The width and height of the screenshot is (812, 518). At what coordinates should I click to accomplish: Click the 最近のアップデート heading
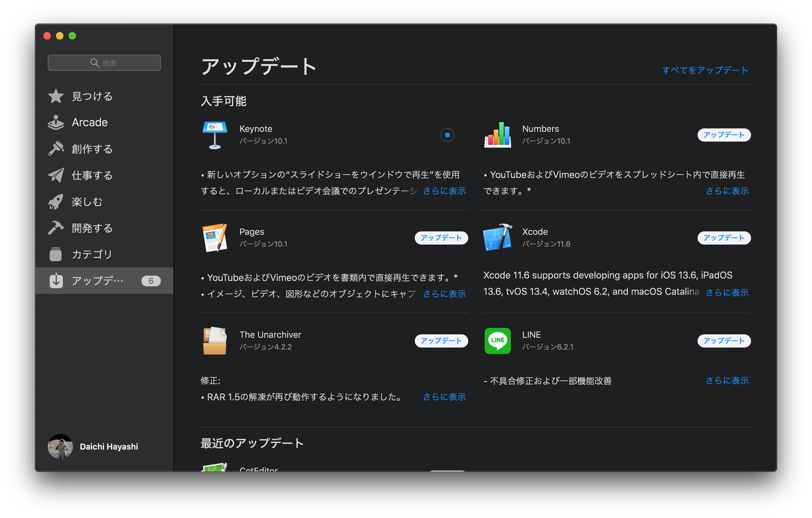252,443
